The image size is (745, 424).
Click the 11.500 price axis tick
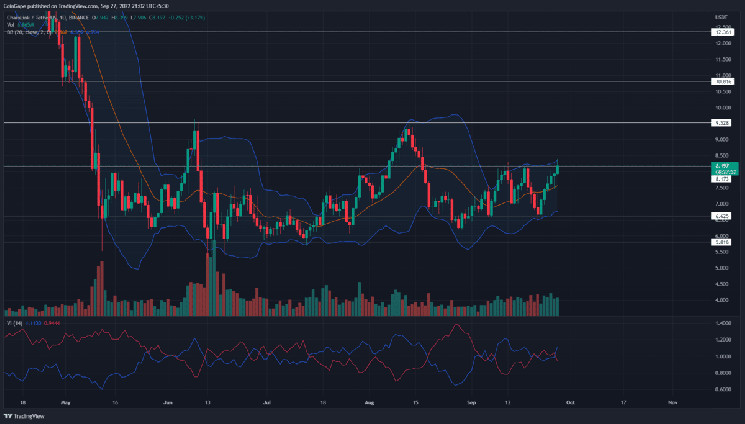723,59
